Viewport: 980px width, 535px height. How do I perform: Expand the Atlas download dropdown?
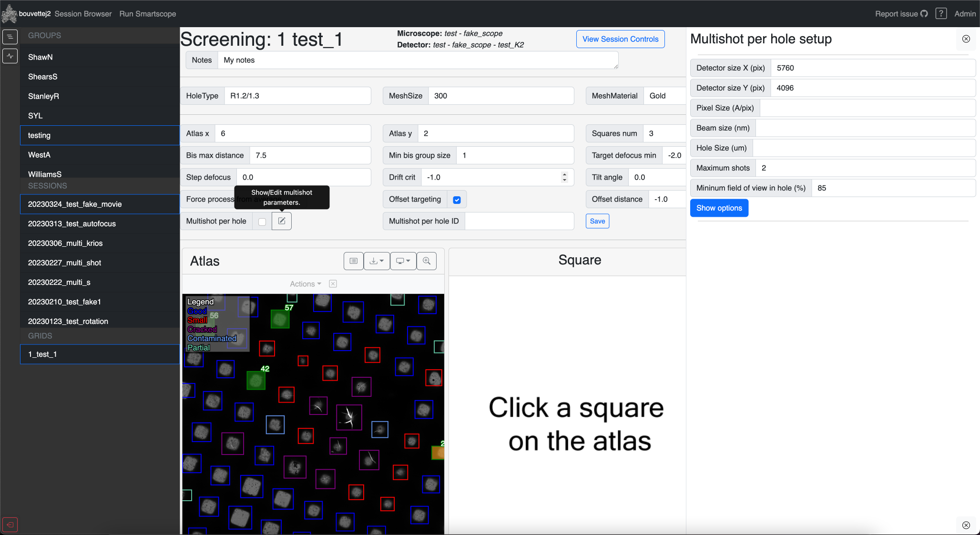click(x=377, y=261)
